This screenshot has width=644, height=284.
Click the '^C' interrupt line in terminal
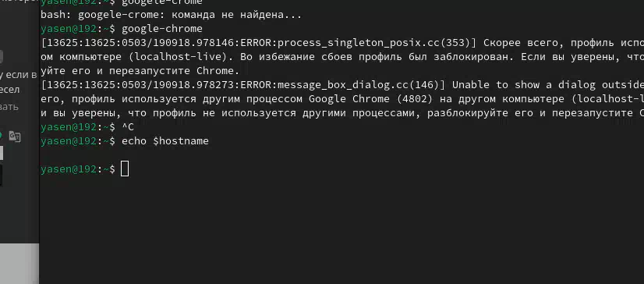(x=128, y=127)
